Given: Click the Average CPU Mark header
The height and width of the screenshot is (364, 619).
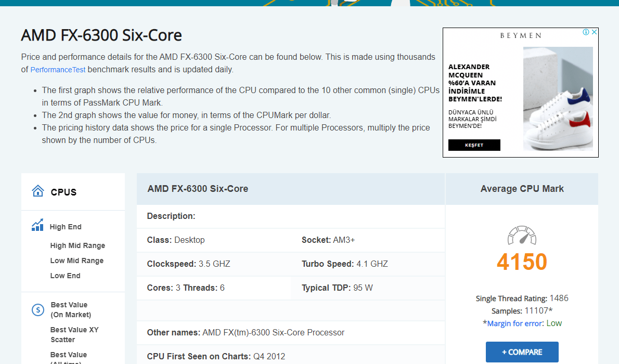Looking at the screenshot, I should coord(522,189).
